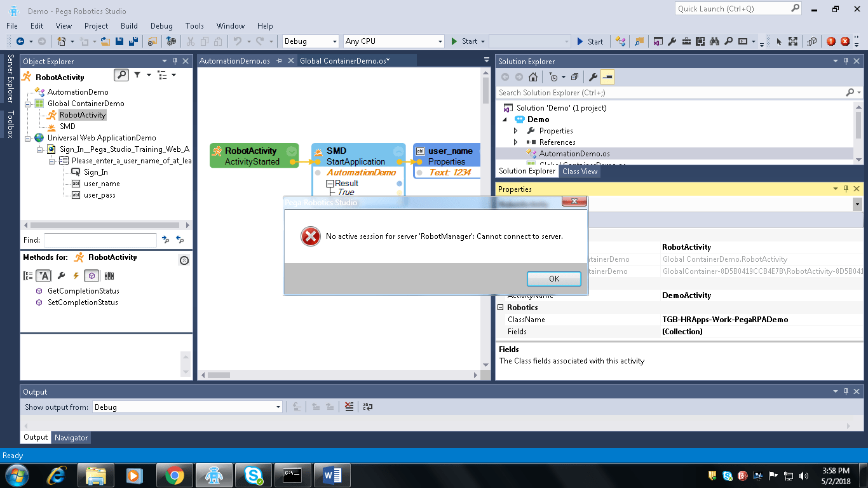This screenshot has height=488, width=868.
Task: Click the Clear All icon in Output panel
Action: (349, 407)
